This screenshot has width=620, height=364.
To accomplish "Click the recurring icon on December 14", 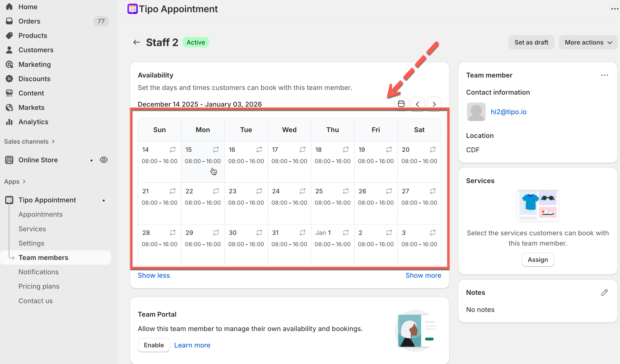I will [x=173, y=149].
